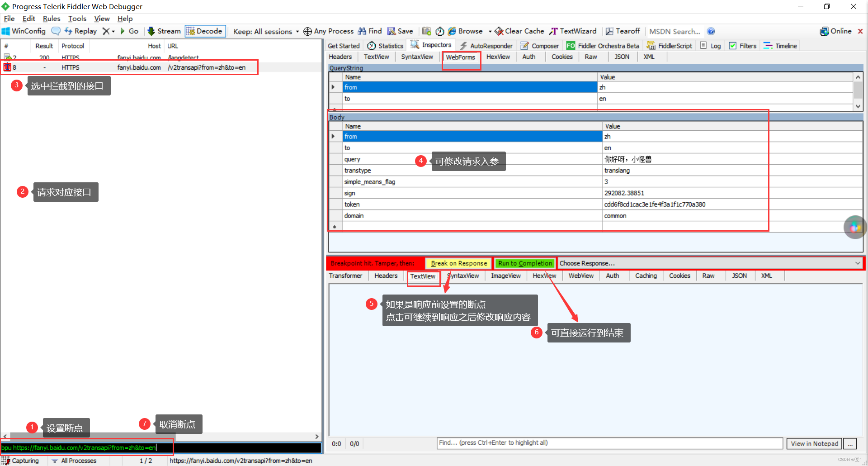Click All Processes filter in status bar
This screenshot has height=466, width=868.
click(74, 461)
